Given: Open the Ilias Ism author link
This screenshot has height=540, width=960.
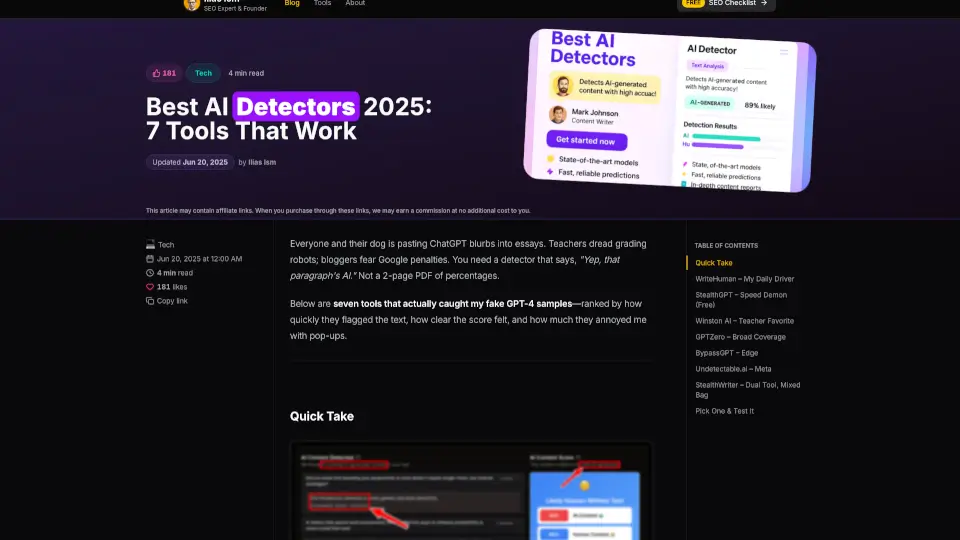Looking at the screenshot, I should click(262, 162).
